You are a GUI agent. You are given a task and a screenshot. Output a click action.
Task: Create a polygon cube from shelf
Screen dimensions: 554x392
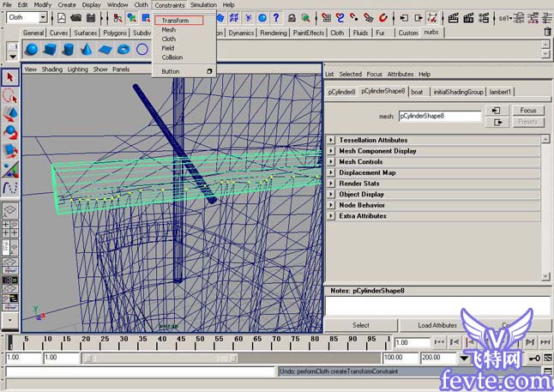(50, 49)
